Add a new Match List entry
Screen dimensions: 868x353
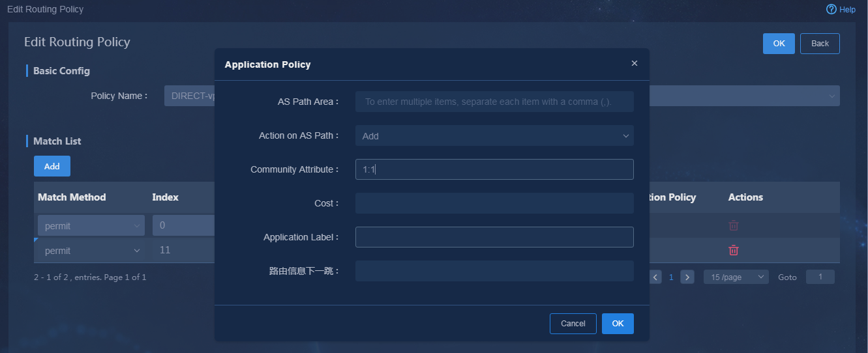coord(52,166)
